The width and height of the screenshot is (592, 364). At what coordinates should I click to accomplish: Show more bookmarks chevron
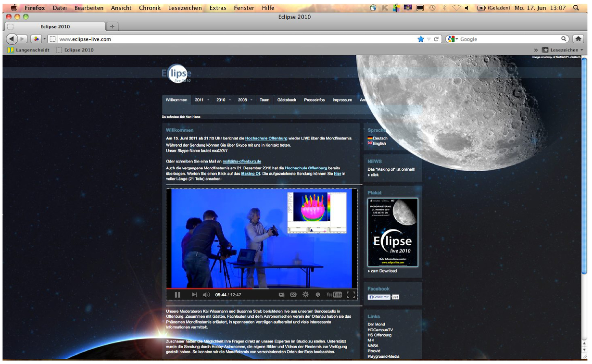pos(536,50)
